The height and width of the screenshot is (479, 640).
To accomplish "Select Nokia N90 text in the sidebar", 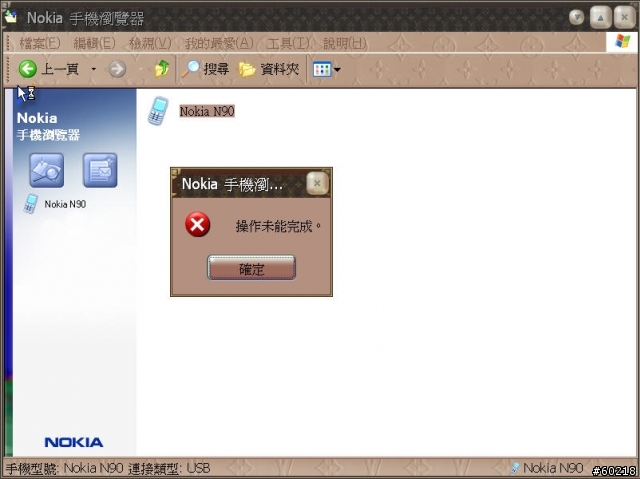I will coord(65,204).
